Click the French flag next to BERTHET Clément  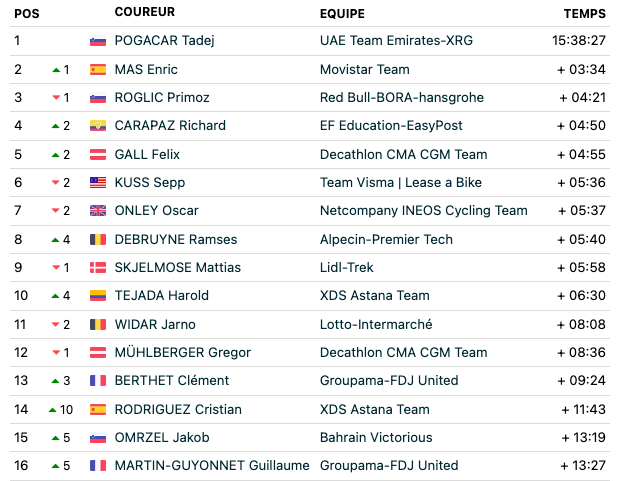(98, 381)
